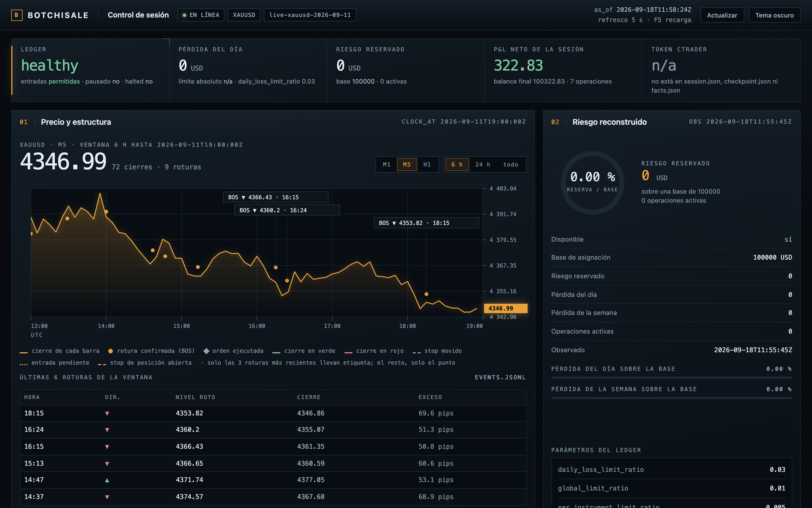Click the HORA column header
812x508 pixels.
click(x=32, y=397)
